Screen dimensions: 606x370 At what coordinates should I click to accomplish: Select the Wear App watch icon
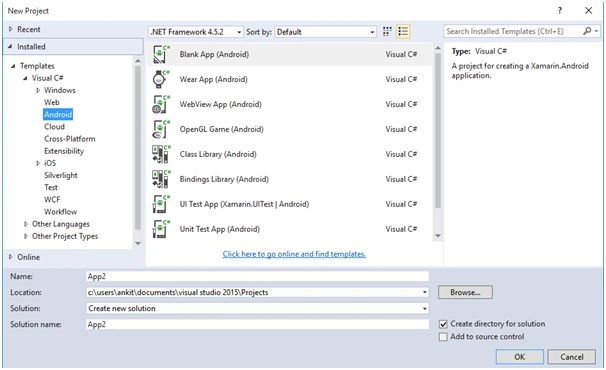pos(161,79)
